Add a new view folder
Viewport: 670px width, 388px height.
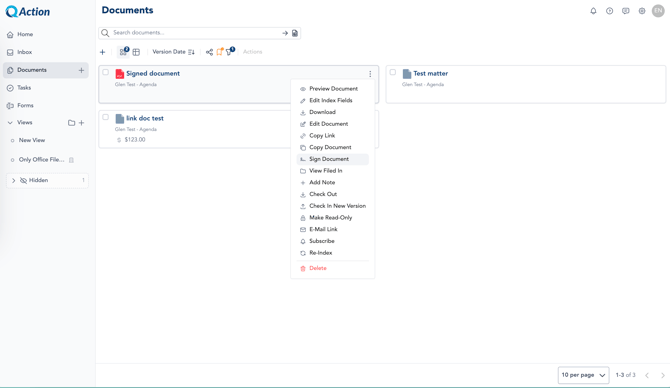point(71,123)
